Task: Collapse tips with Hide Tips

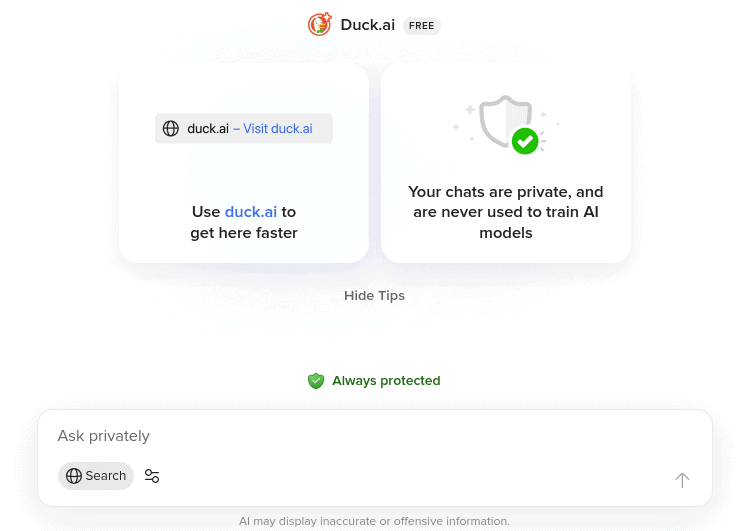Action: tap(374, 296)
